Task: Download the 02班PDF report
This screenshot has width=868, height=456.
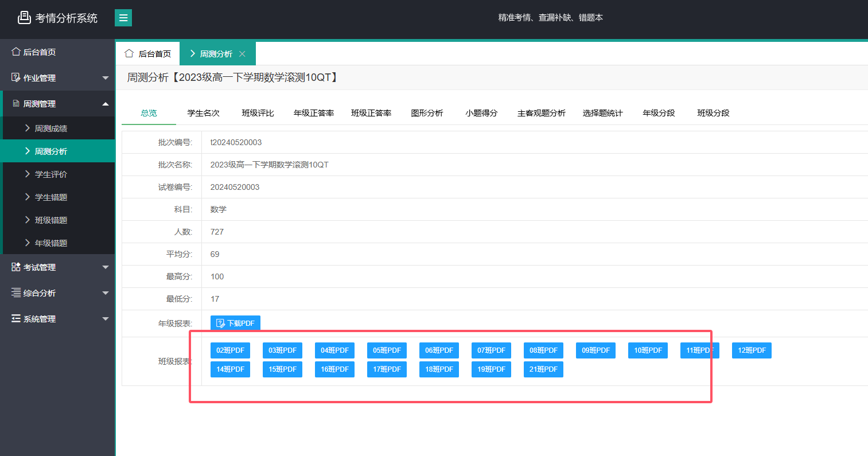Action: click(230, 350)
